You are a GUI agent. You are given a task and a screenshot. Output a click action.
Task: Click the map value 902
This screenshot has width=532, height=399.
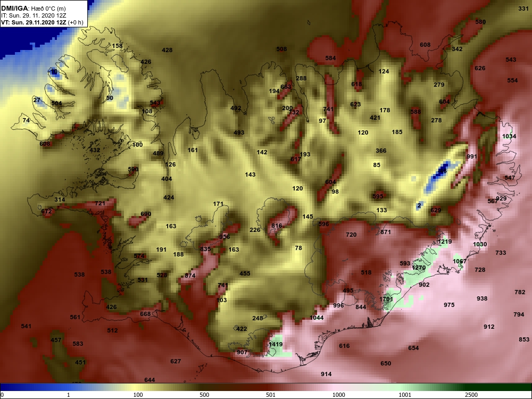[x=424, y=285]
